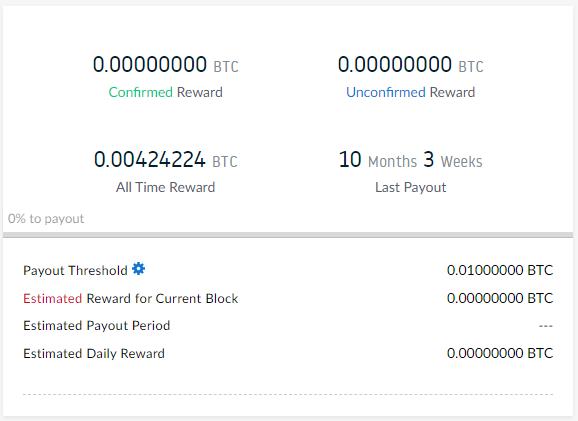578x421 pixels.
Task: Click the Payout Threshold label
Action: 75,270
